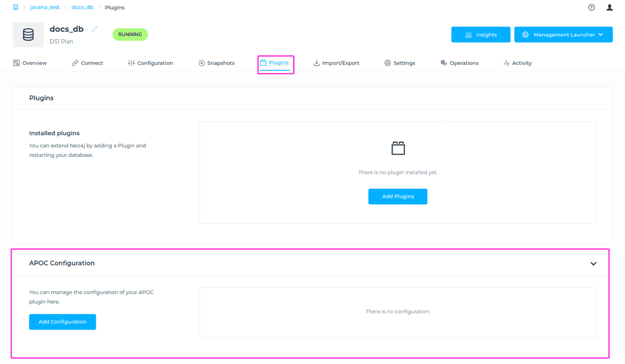View the Activity tab
The height and width of the screenshot is (364, 625).
tap(517, 63)
